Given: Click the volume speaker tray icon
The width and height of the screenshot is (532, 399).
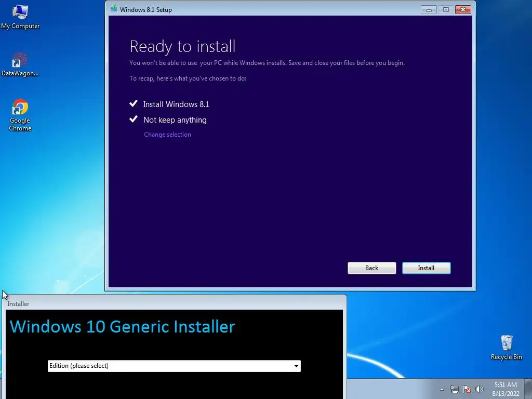Looking at the screenshot, I should (x=480, y=389).
